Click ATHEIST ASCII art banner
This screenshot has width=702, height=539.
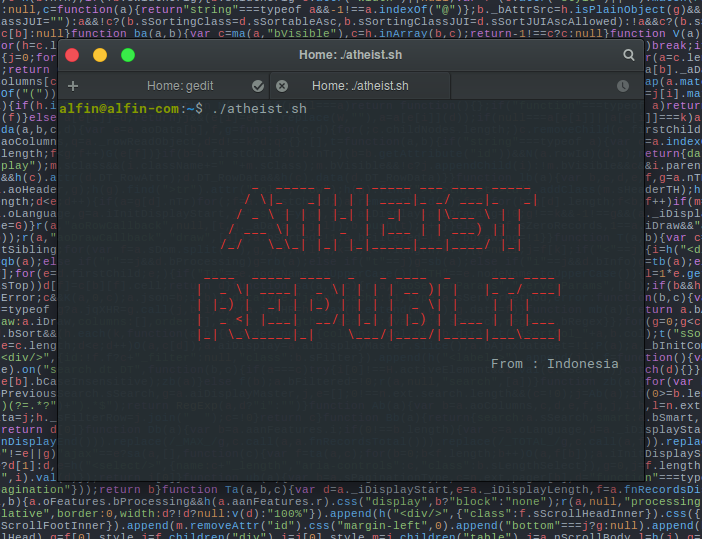(379, 219)
